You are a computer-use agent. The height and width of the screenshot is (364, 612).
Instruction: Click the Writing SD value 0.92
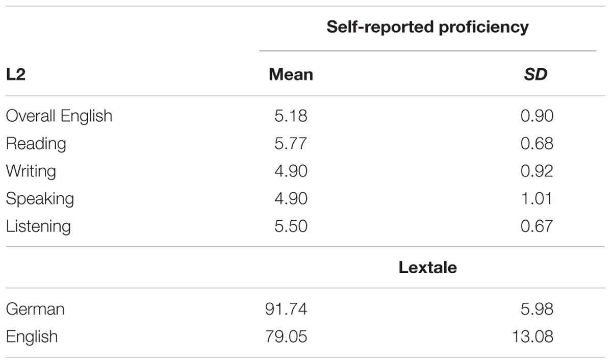[x=536, y=171]
